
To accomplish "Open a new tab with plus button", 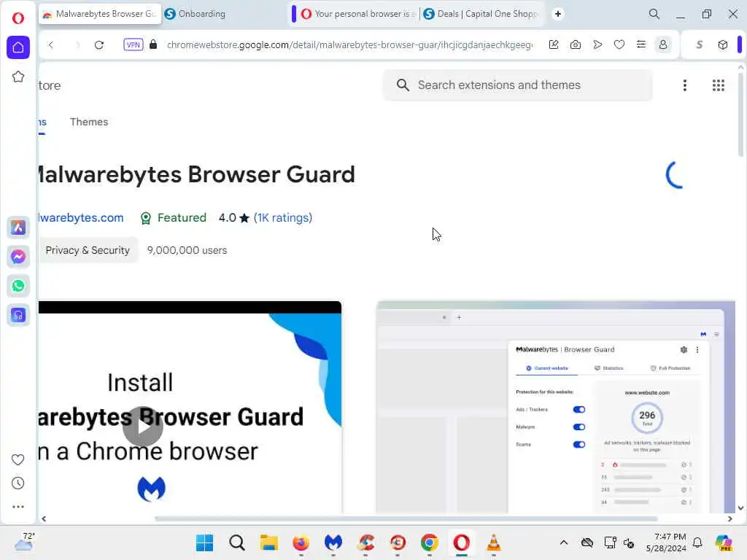I will [x=558, y=14].
